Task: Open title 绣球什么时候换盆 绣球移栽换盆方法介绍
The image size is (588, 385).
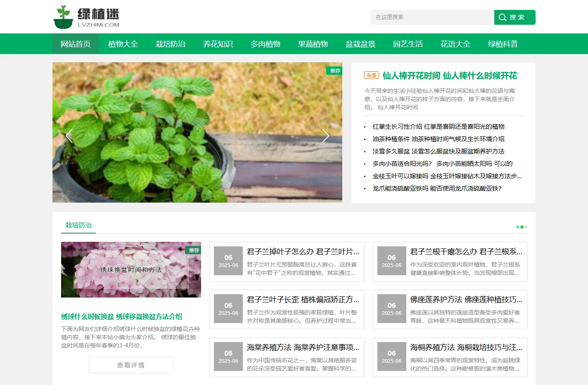Action: click(x=122, y=317)
